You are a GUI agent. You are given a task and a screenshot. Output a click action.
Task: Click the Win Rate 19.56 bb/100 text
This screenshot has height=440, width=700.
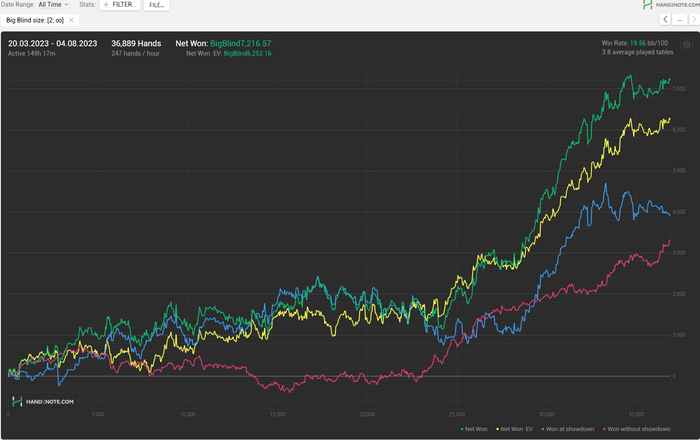[635, 43]
